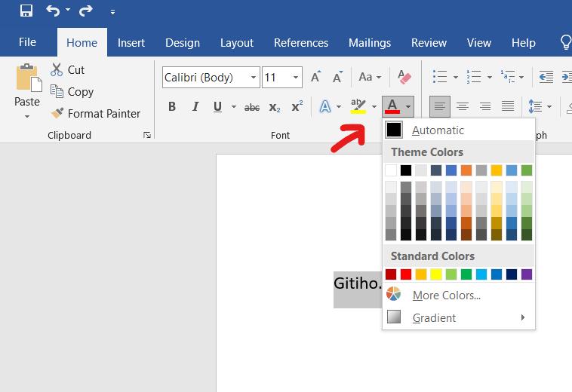The height and width of the screenshot is (392, 572).
Task: Open the Calibri (Body) font name dropdown
Action: (x=254, y=78)
